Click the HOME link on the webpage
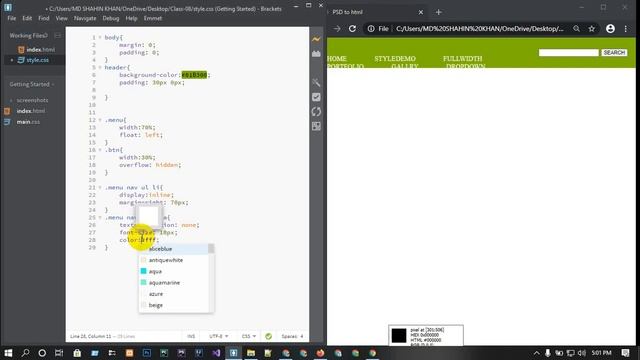This screenshot has width=640, height=360. 337,59
